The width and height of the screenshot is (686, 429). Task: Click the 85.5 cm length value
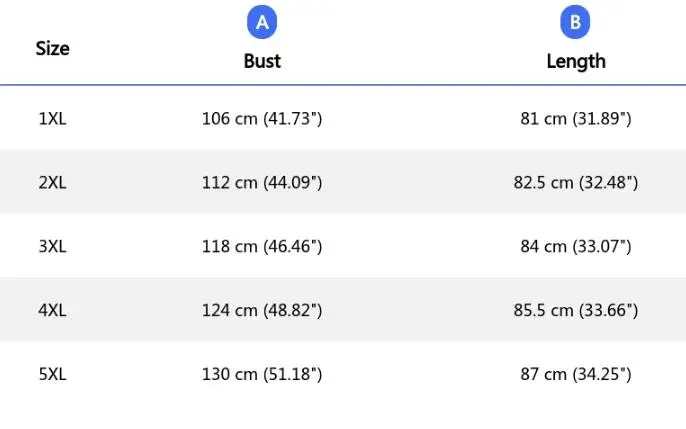[x=575, y=310]
